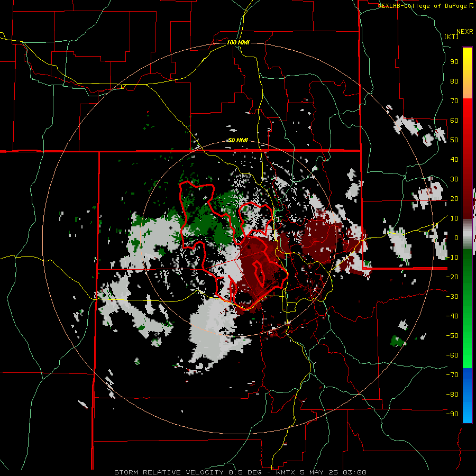Click the NEXR label above the scale
The width and height of the screenshot is (476, 476).
tap(465, 32)
